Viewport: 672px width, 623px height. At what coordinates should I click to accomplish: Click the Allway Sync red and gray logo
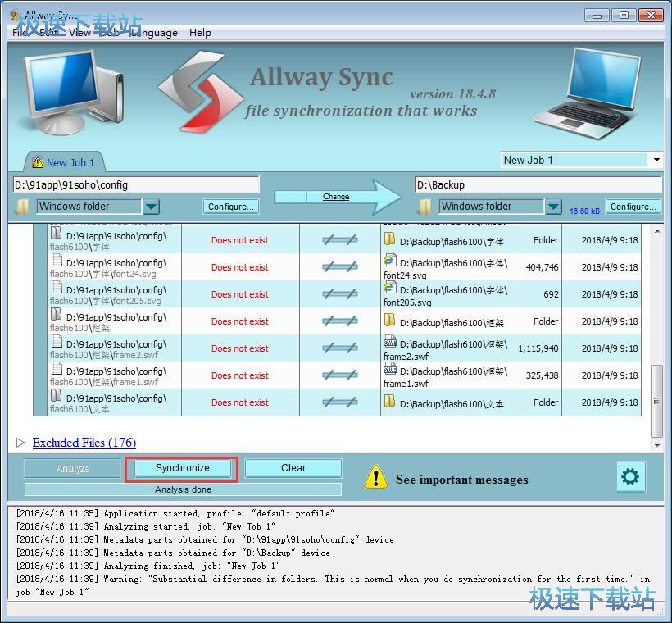(200, 91)
